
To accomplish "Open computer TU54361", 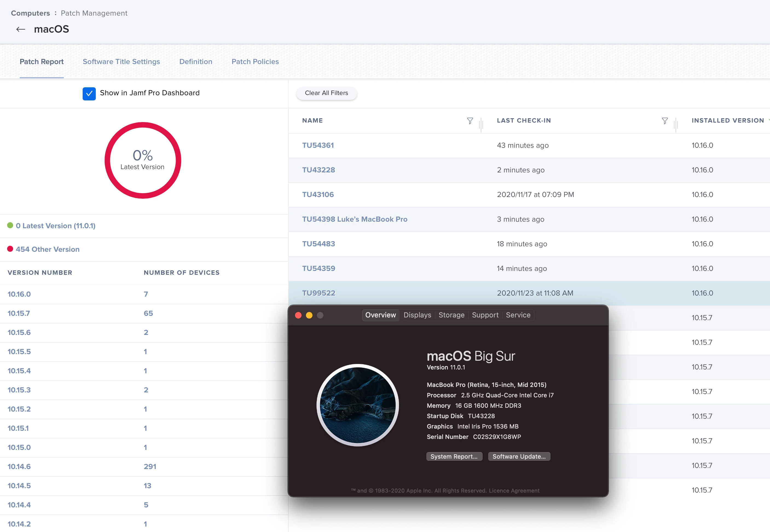I will (x=318, y=145).
